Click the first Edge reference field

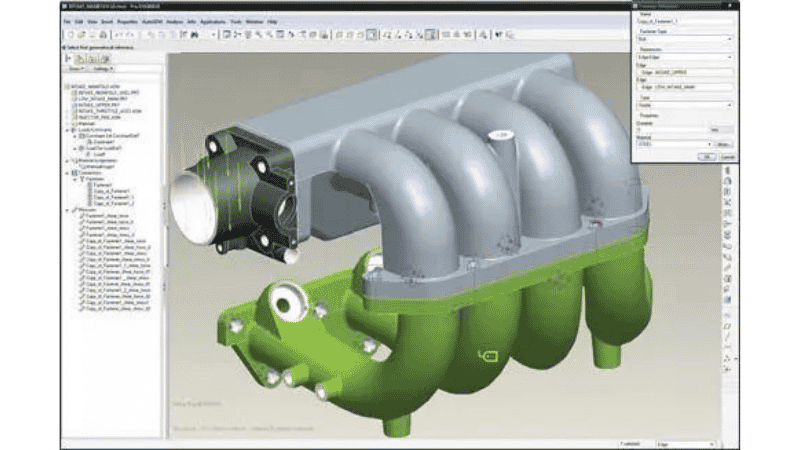coord(684,72)
